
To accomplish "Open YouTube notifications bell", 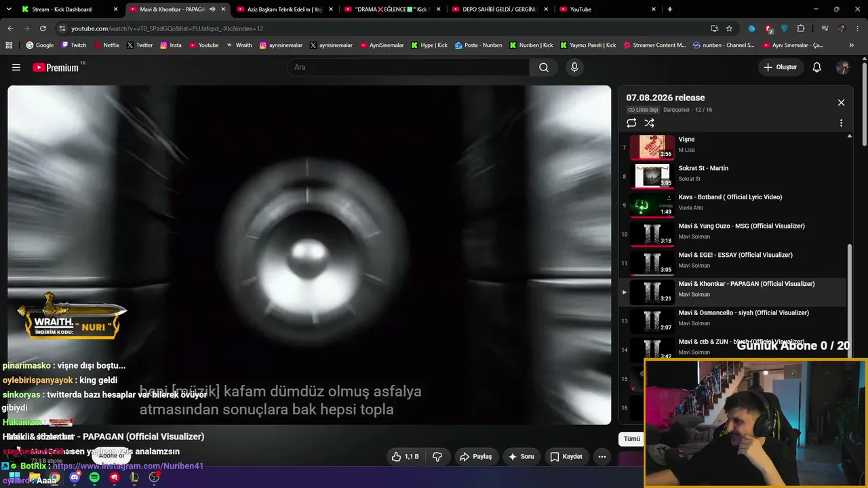I will click(x=817, y=67).
